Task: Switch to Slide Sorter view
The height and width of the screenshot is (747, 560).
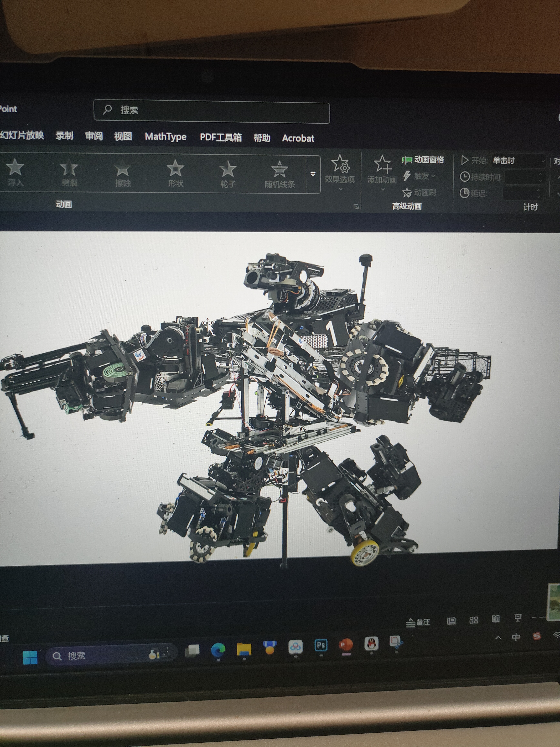Action: (x=474, y=620)
